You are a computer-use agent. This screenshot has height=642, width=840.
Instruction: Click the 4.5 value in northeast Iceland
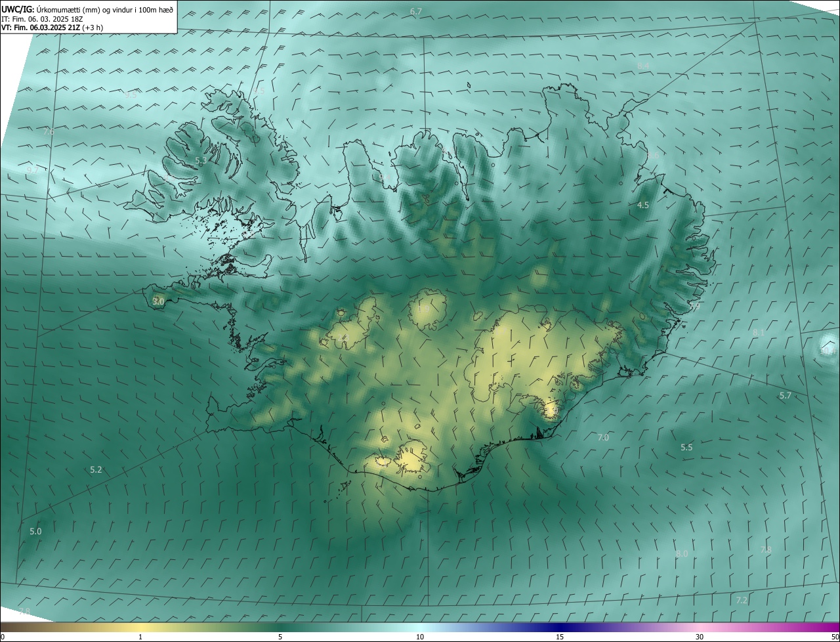pos(643,205)
